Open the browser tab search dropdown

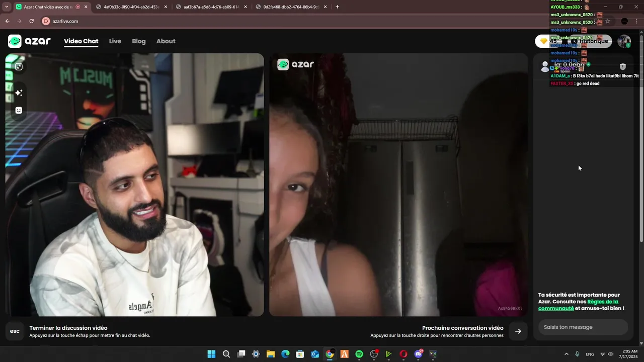(x=7, y=7)
